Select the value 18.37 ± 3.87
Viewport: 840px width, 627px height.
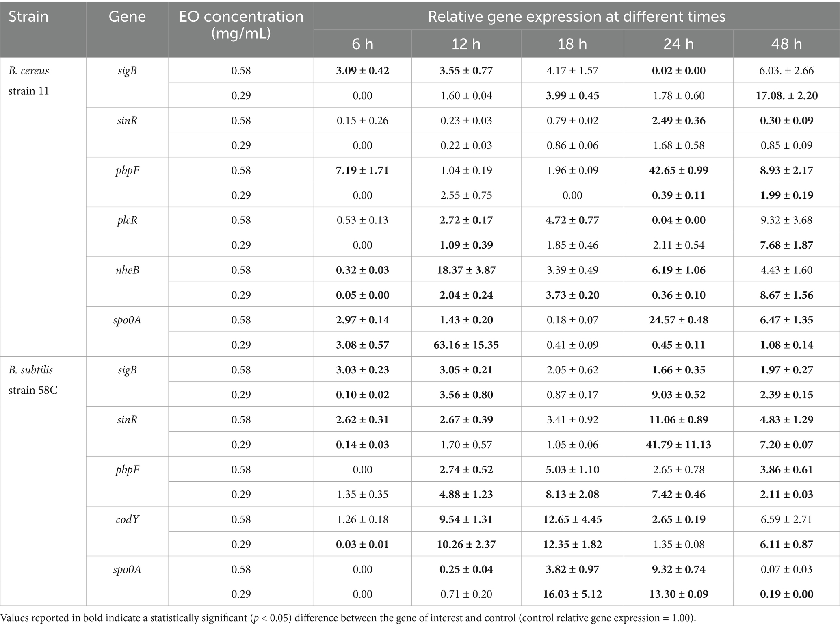(466, 270)
